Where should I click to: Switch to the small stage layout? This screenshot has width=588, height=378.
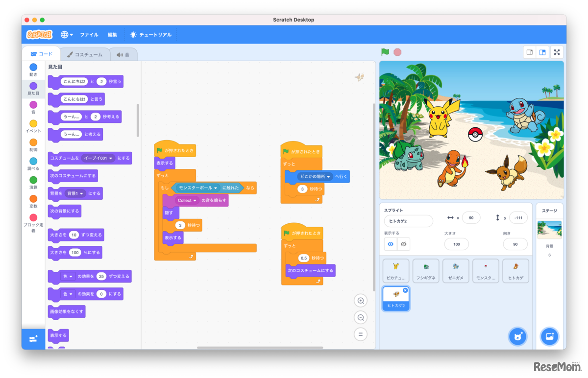tap(530, 51)
